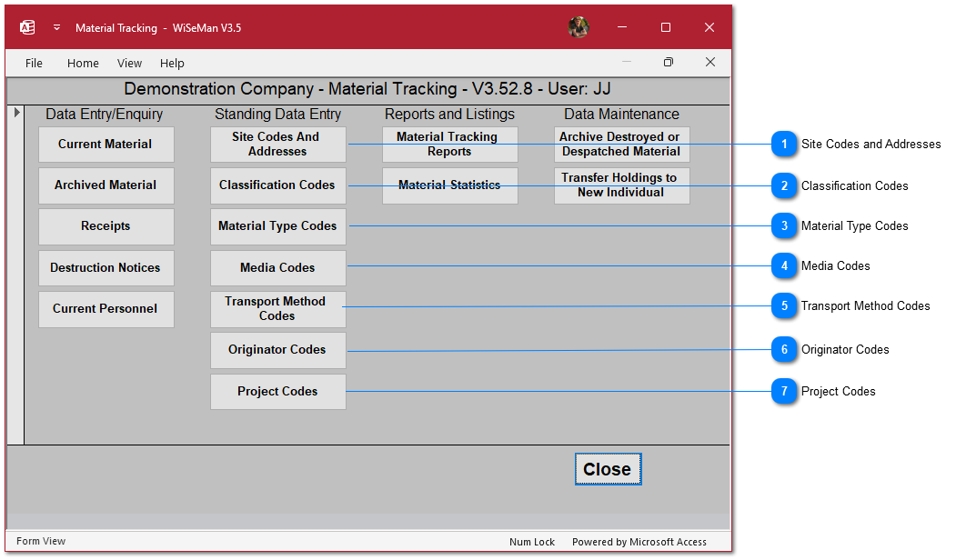Open Receipts data entry
The width and height of the screenshot is (956, 560).
click(106, 226)
